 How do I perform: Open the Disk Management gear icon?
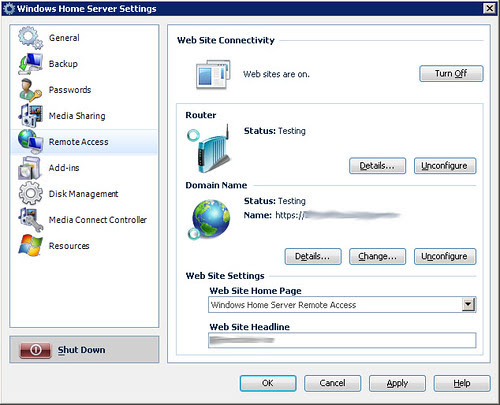pyautogui.click(x=30, y=194)
